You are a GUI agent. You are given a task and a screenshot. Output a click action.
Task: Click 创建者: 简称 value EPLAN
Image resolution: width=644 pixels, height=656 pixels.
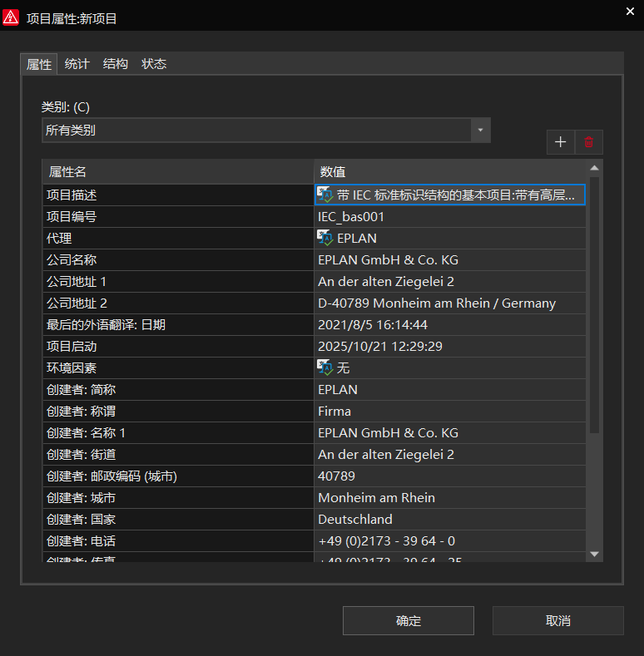tap(450, 389)
